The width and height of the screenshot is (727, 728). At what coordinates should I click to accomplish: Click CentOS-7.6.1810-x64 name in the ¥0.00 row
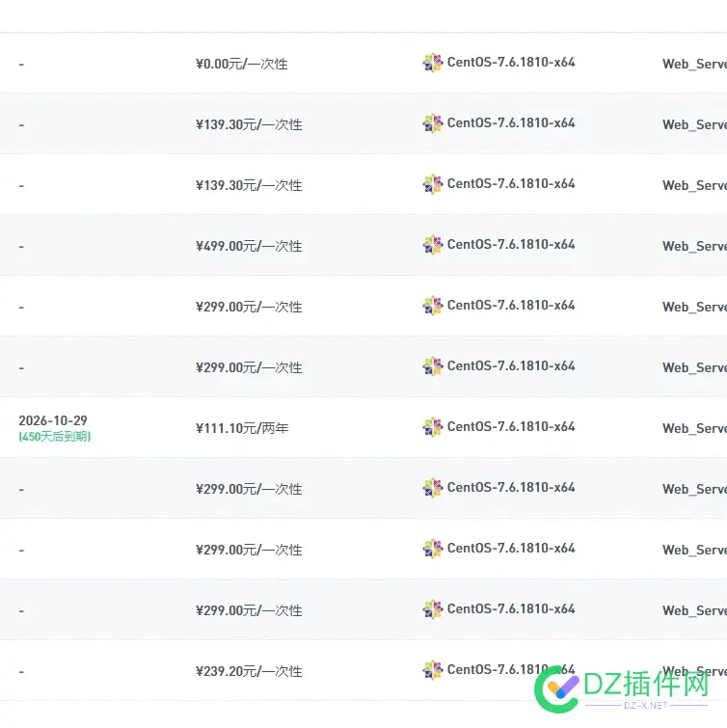[x=511, y=63]
